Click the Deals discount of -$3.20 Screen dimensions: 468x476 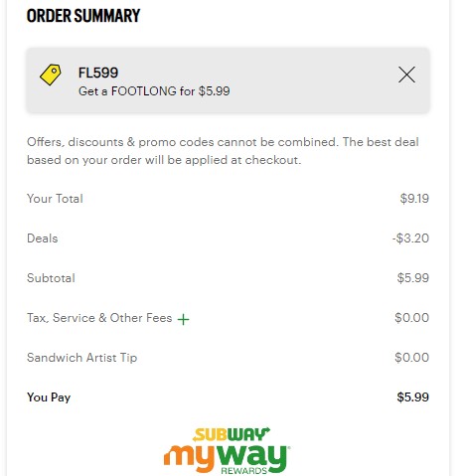tap(410, 238)
